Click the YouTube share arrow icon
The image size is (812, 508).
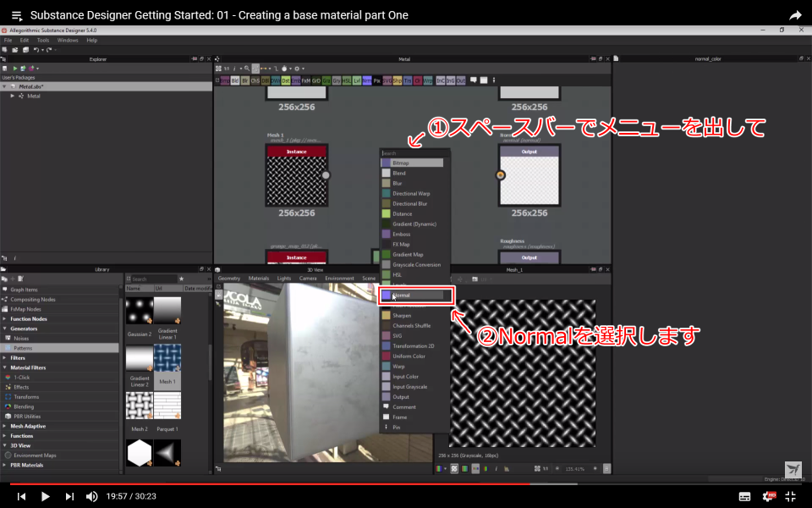(795, 15)
